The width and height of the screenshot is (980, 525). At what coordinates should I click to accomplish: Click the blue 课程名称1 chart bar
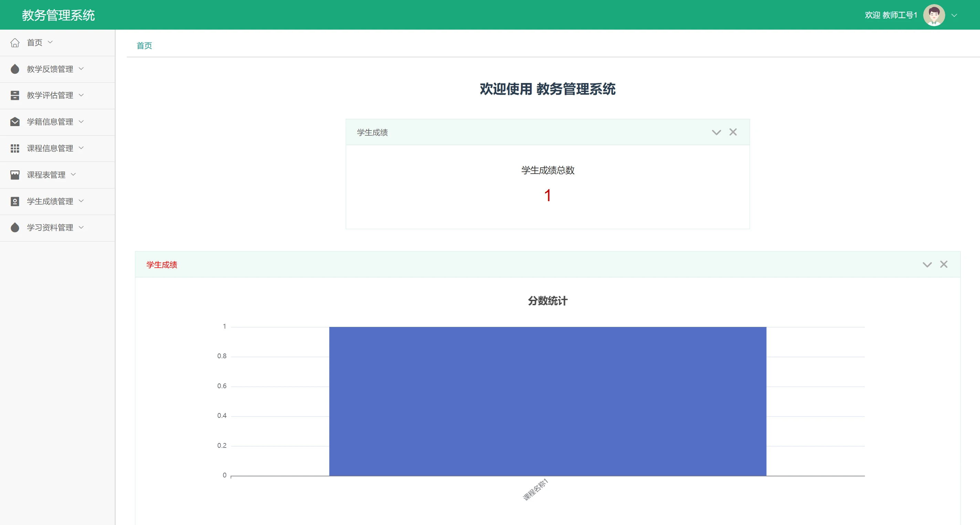(x=548, y=401)
